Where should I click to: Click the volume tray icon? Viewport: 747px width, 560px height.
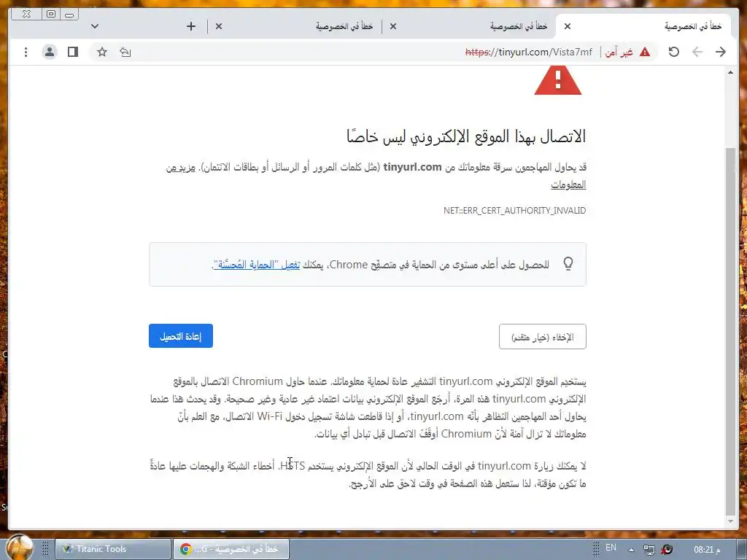pyautogui.click(x=667, y=550)
